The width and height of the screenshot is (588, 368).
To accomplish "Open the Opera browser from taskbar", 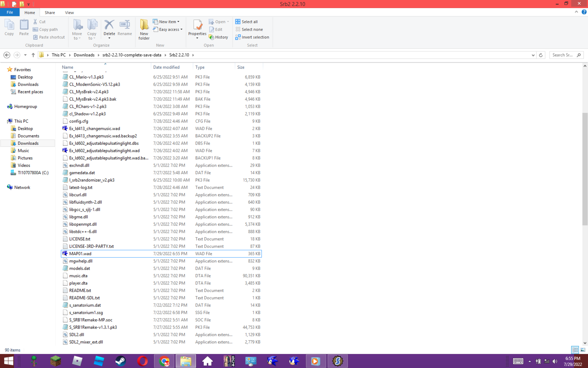I will 142,361.
